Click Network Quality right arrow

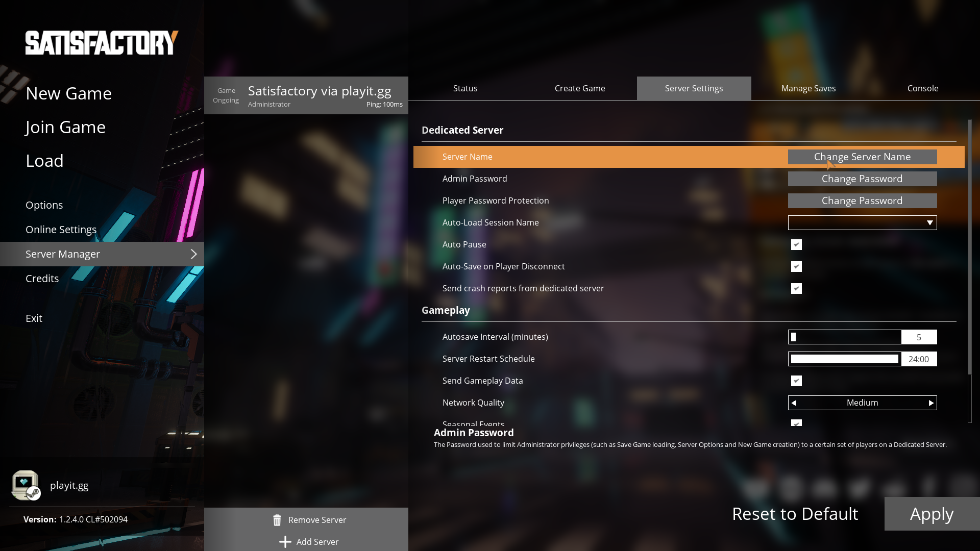(931, 403)
